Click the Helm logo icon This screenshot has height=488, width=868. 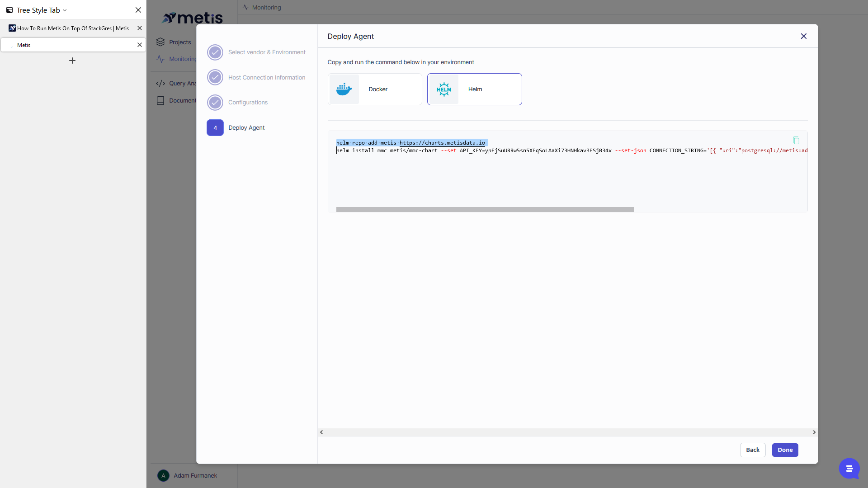(x=444, y=89)
